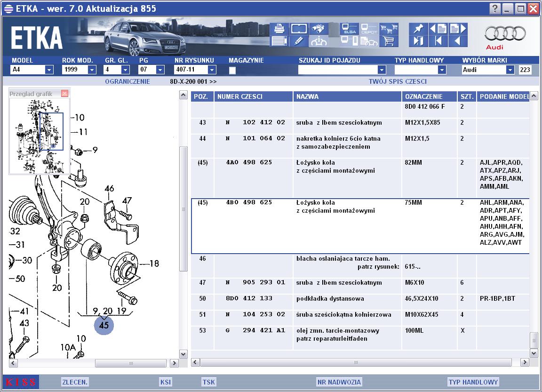Image resolution: width=542 pixels, height=392 pixels.
Task: Click the NUMER CZESCI column header
Action: [254, 96]
